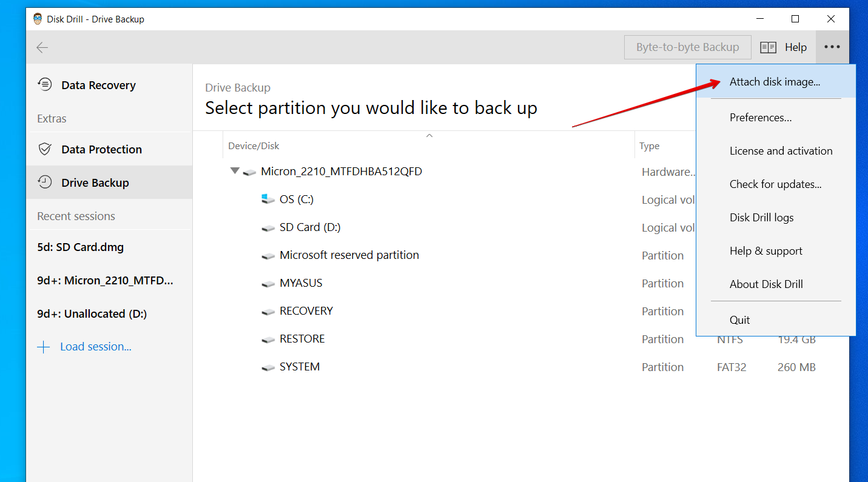Screen dimensions: 868x482
Task: Open the three-dots more menu
Action: 832,47
